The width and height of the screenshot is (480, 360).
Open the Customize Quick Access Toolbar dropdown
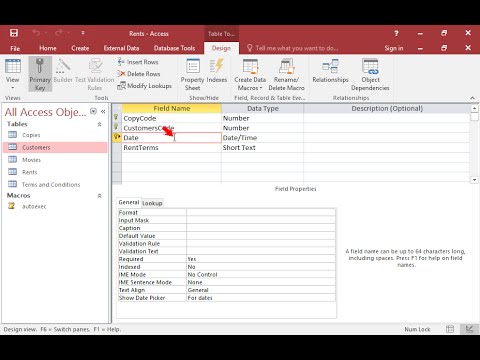point(83,33)
